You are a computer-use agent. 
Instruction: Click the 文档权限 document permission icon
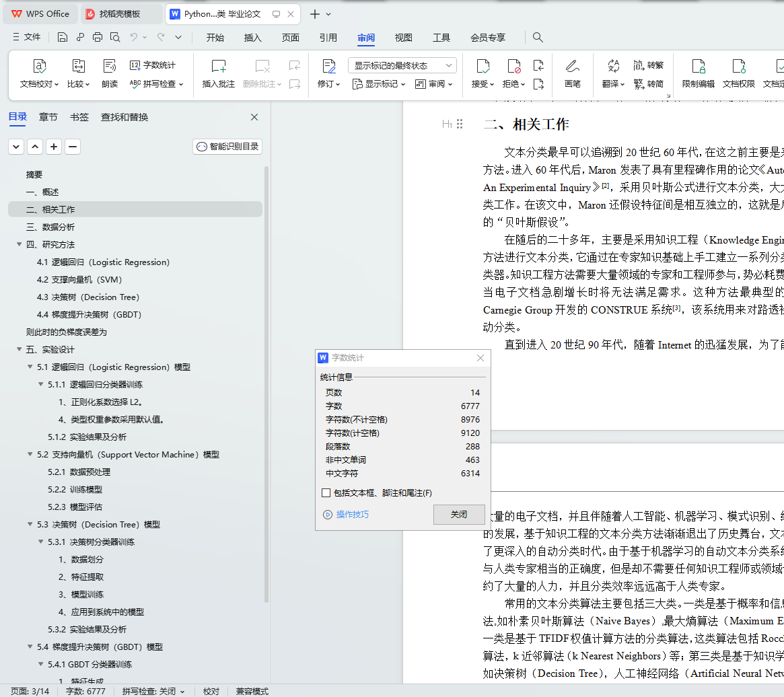click(739, 66)
